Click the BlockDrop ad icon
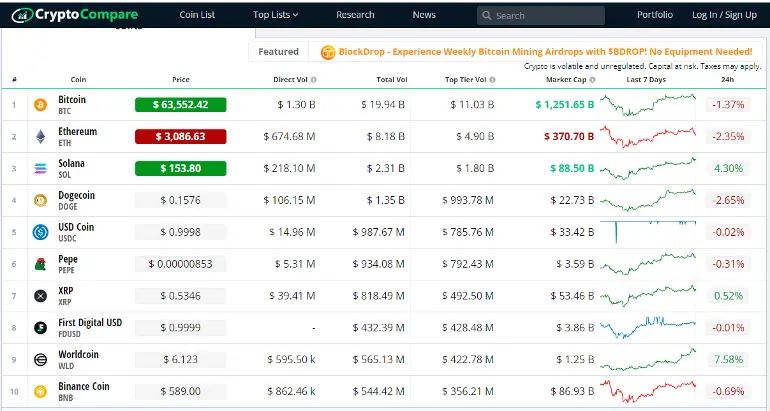 (327, 52)
